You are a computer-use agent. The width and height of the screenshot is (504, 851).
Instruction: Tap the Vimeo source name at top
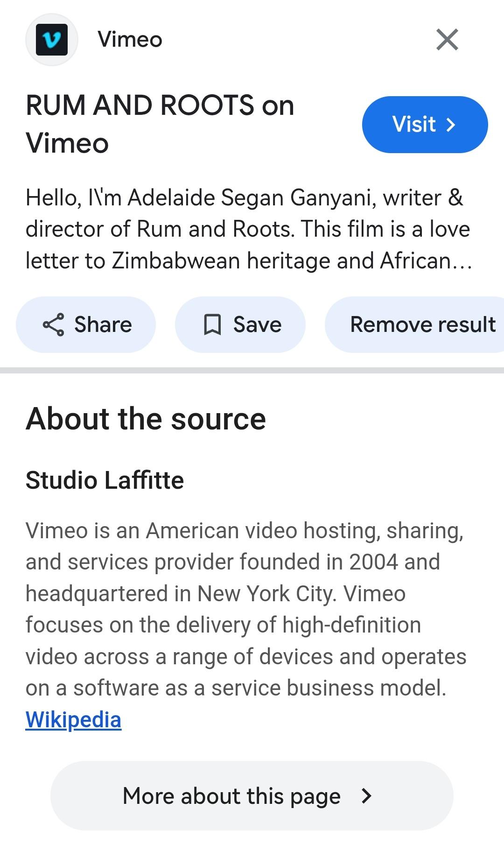130,40
